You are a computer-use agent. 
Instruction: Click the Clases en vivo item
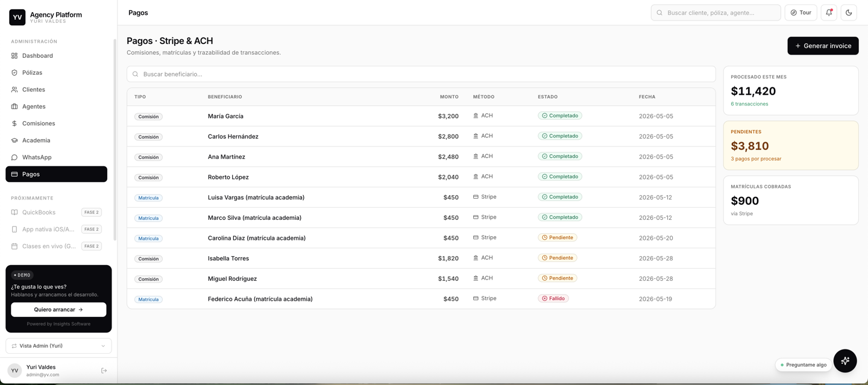[x=56, y=246]
